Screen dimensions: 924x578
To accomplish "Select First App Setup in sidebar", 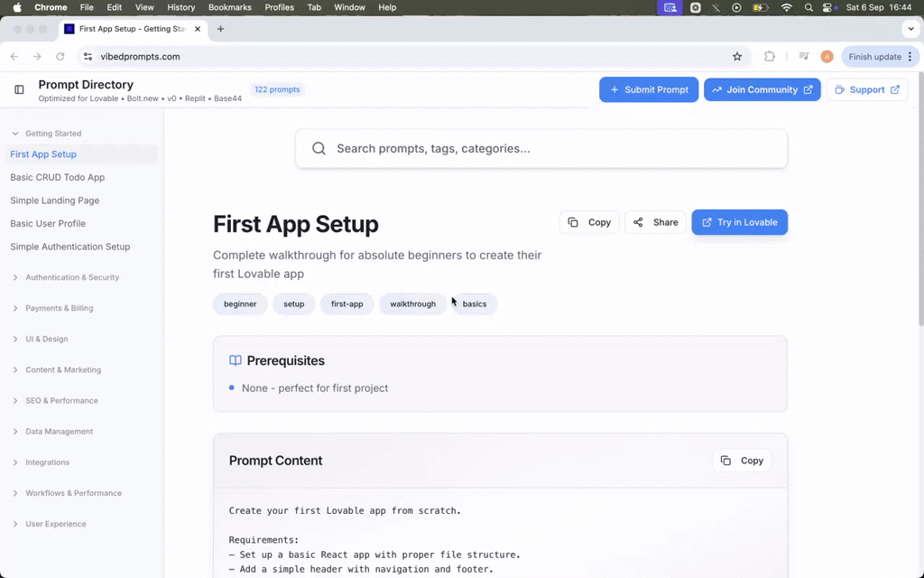I will pyautogui.click(x=82, y=154).
